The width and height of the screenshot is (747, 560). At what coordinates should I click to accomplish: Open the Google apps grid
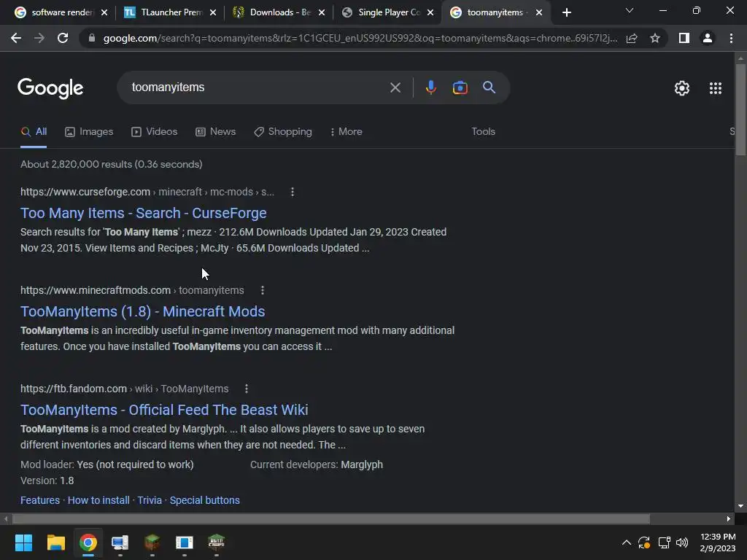tap(715, 88)
